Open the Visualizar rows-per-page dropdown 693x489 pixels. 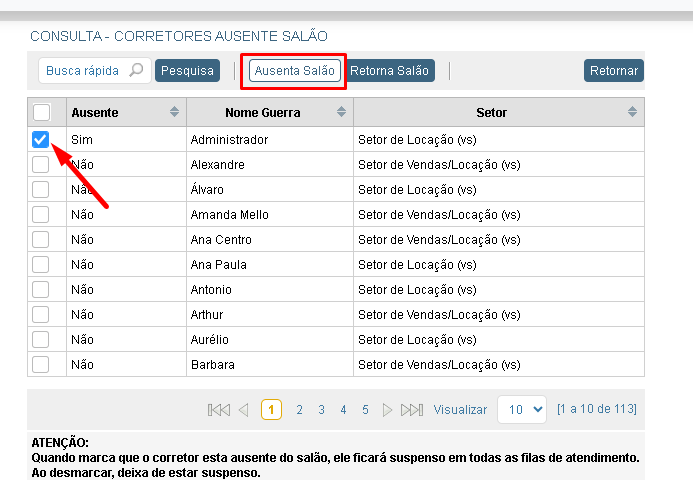[524, 410]
